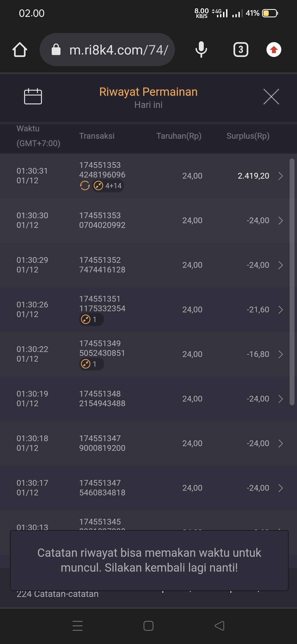
Task: Open the browser tab switcher showing 3
Action: (241, 50)
